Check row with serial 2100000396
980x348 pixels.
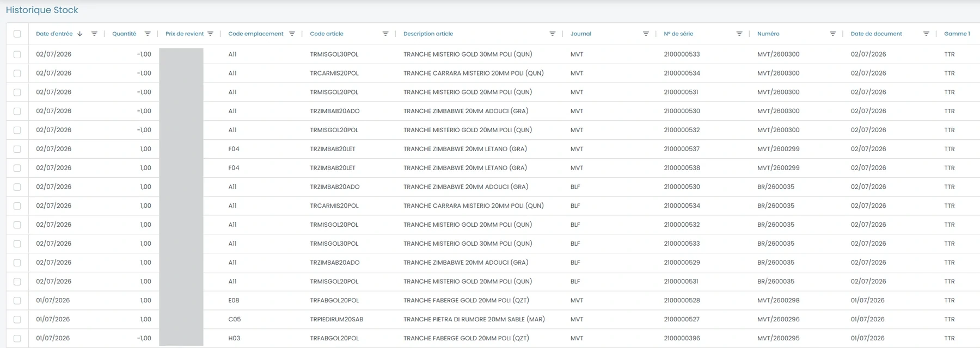17,338
